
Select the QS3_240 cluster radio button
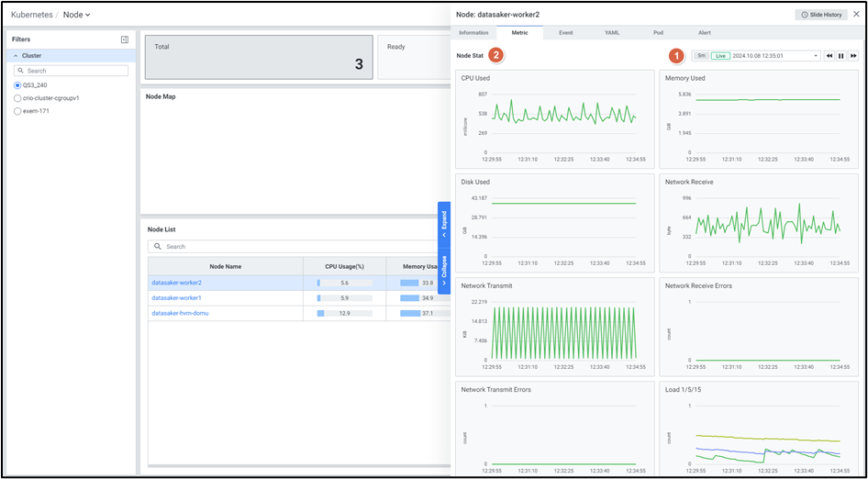pos(17,85)
